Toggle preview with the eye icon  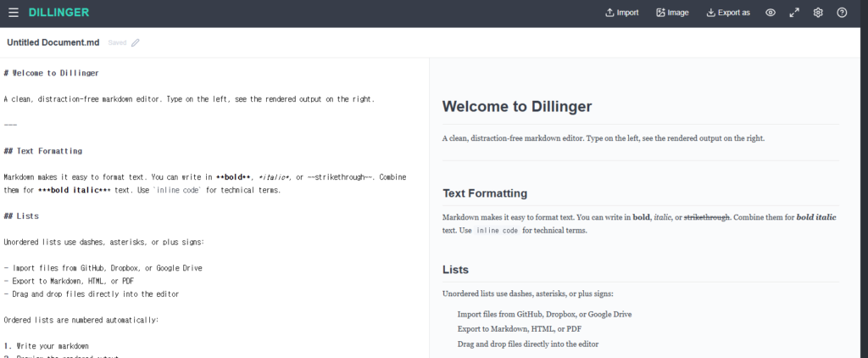point(771,13)
